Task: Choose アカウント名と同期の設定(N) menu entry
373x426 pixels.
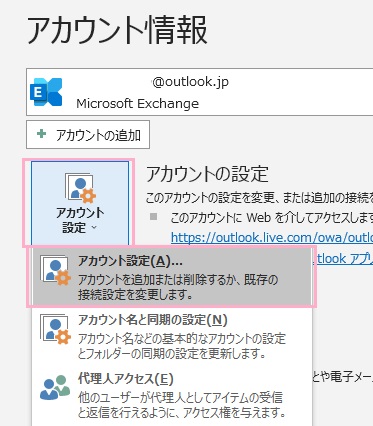Action: tap(172, 336)
